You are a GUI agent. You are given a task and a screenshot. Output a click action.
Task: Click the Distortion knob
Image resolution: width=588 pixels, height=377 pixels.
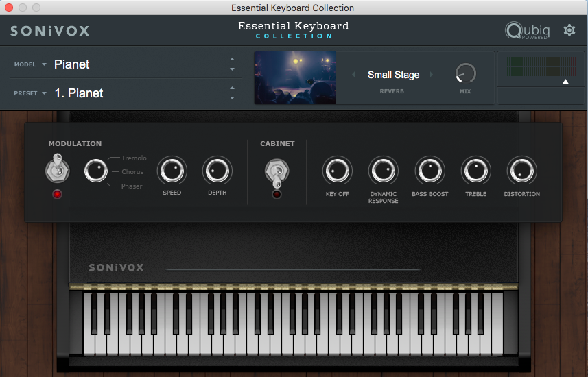coord(521,170)
